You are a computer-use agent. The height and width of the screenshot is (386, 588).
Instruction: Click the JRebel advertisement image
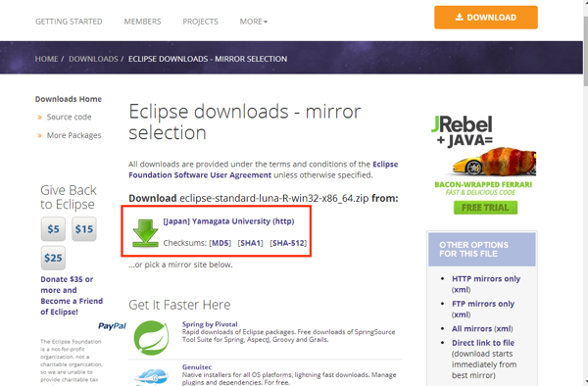tap(484, 165)
